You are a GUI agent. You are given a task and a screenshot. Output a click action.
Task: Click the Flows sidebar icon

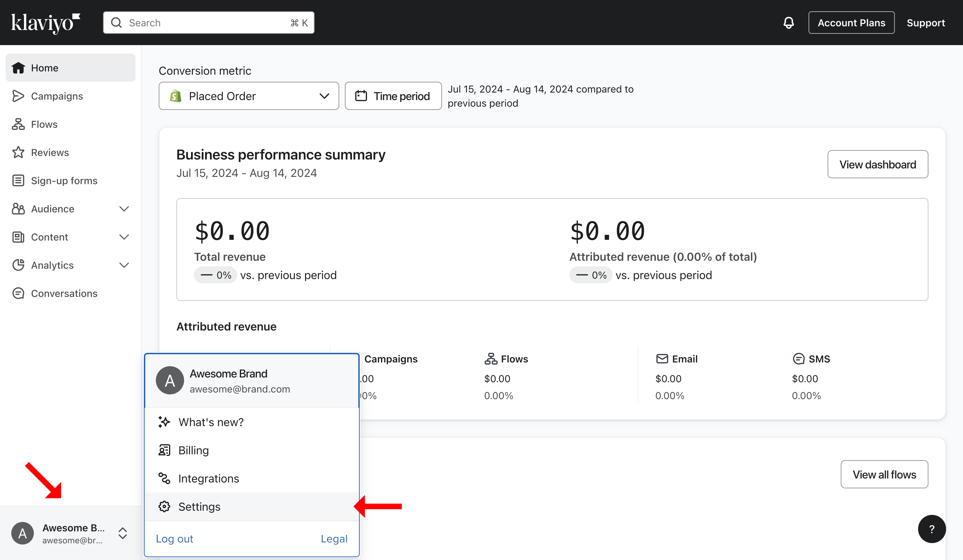(x=18, y=124)
